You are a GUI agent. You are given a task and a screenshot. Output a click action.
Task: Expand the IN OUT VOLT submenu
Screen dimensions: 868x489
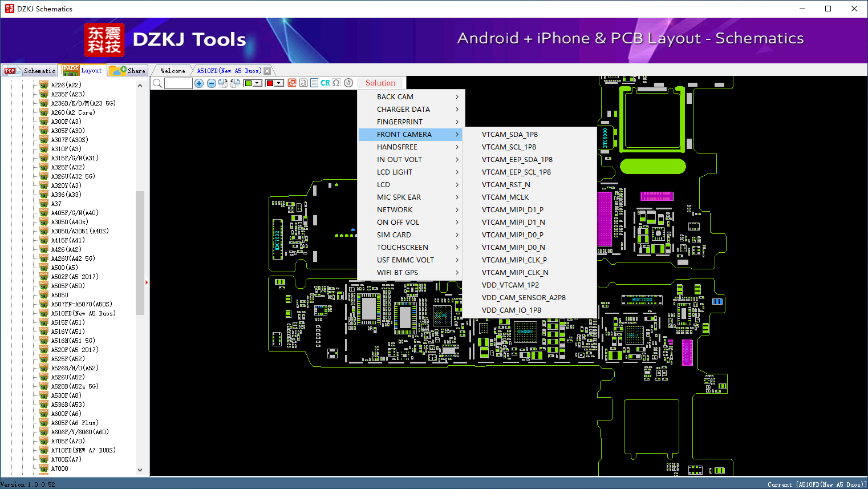coord(412,160)
